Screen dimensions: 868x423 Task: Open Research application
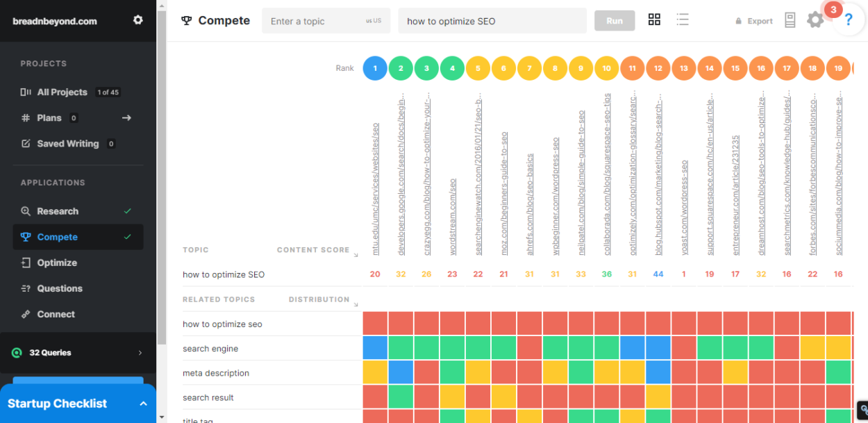pos(58,211)
